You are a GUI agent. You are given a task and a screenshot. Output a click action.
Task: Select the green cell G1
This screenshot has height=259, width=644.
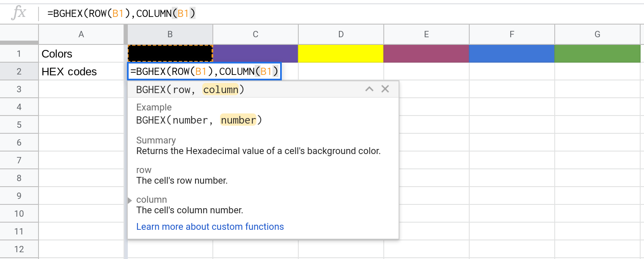597,54
